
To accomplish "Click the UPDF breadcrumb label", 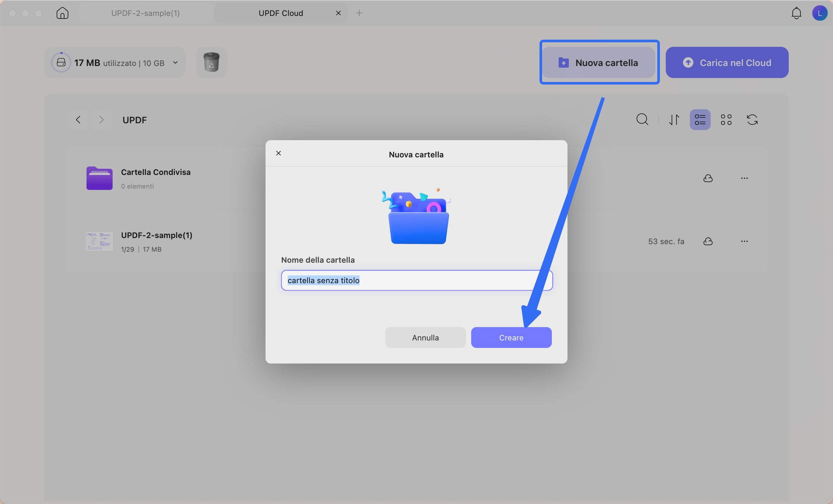I will click(x=134, y=120).
